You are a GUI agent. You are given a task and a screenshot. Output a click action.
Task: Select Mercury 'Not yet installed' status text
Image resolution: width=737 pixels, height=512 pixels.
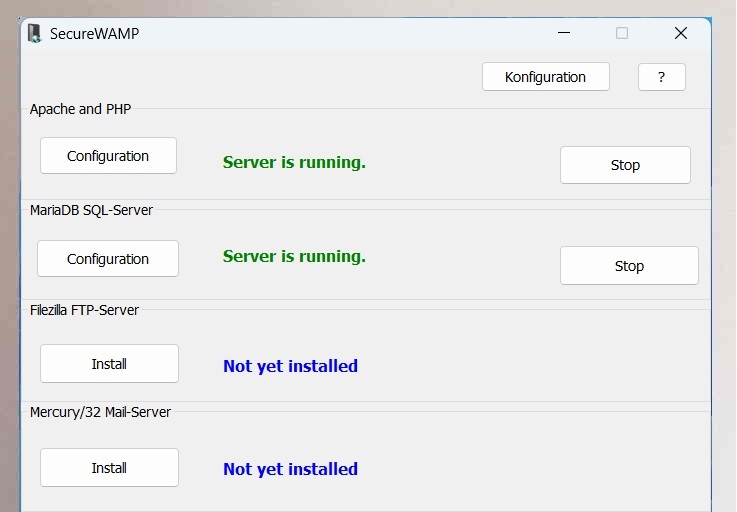290,469
